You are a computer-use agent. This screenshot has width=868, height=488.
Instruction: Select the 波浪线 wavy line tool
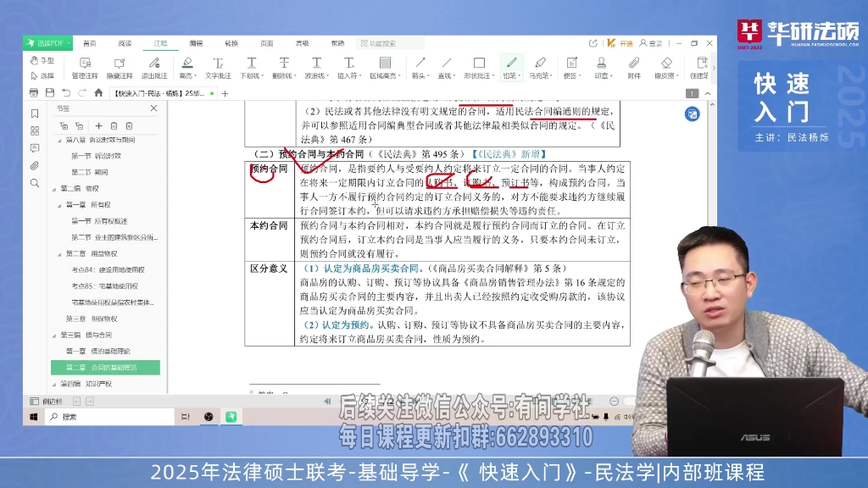(x=316, y=68)
